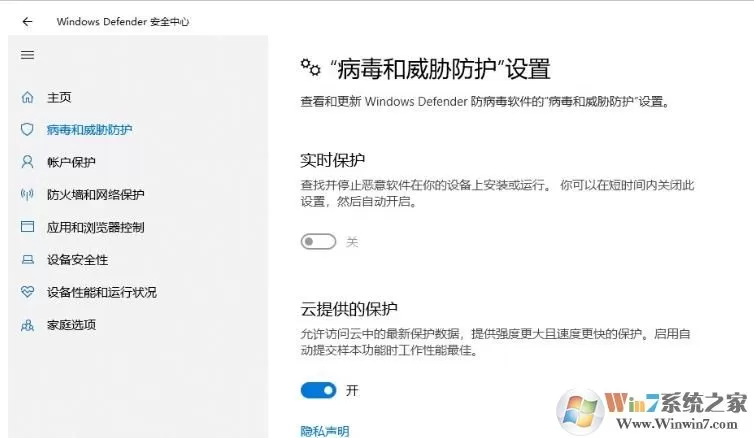Toggle the hamburger navigation menu
754x438 pixels.
click(x=27, y=55)
